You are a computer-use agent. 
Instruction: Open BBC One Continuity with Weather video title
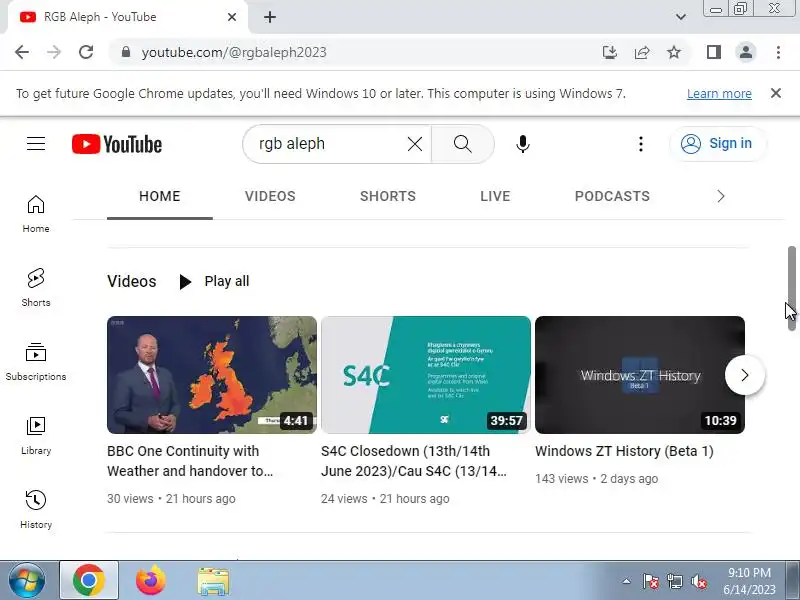[190, 461]
